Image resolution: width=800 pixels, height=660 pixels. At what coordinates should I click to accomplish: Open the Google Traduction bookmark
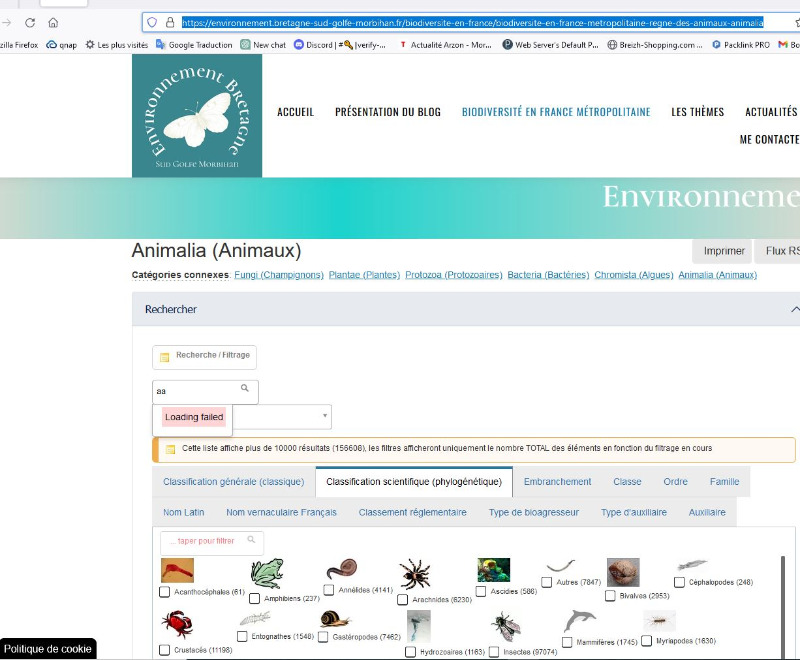click(194, 45)
